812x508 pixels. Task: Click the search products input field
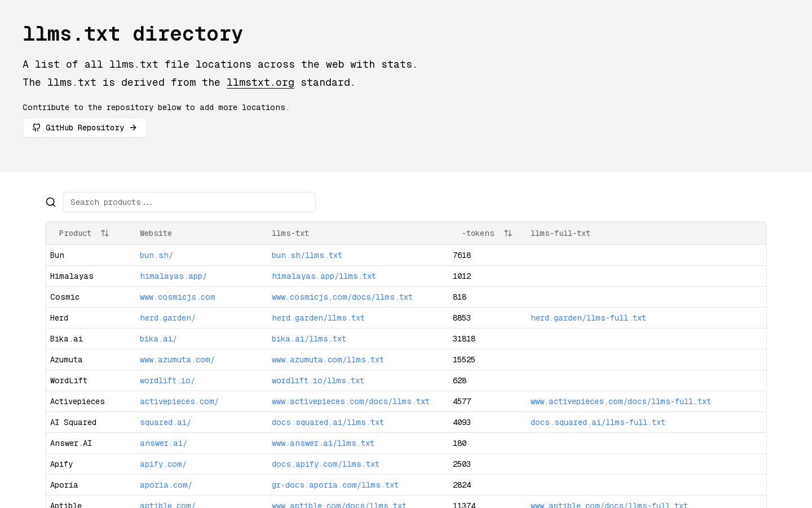189,202
